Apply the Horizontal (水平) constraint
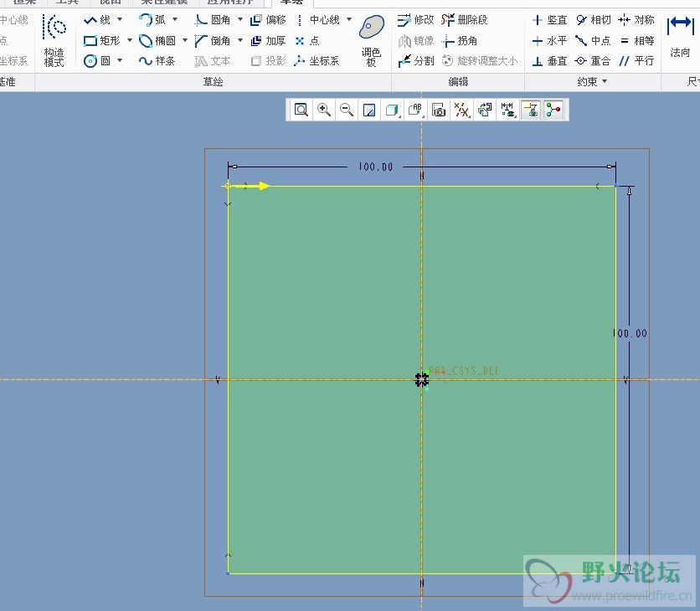The width and height of the screenshot is (700, 611). tap(549, 41)
